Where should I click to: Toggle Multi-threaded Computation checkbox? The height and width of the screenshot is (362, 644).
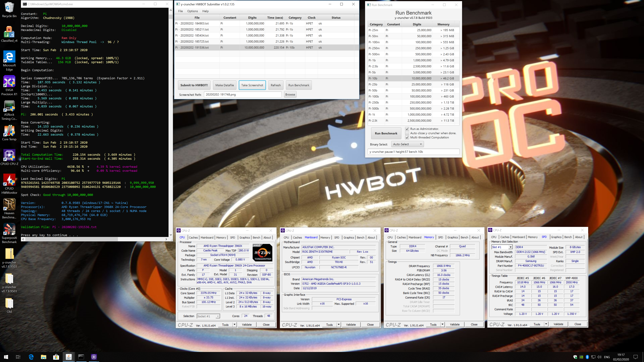407,137
